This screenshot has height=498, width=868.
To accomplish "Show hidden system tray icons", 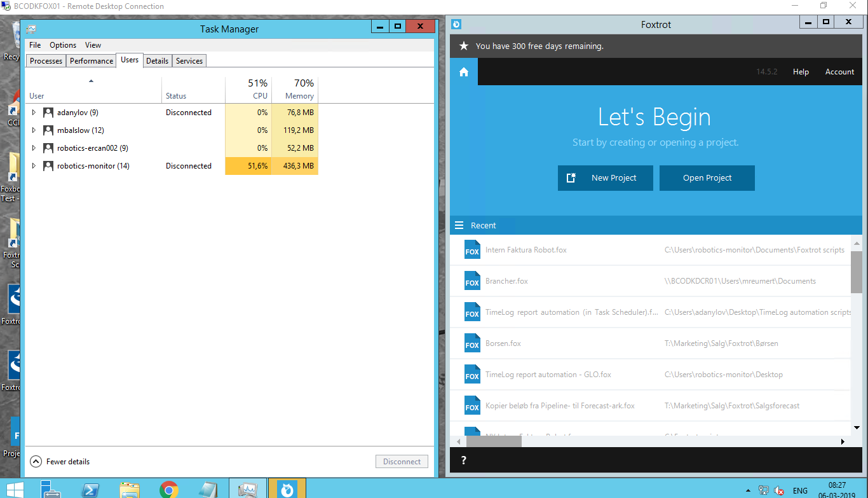I will pyautogui.click(x=747, y=491).
